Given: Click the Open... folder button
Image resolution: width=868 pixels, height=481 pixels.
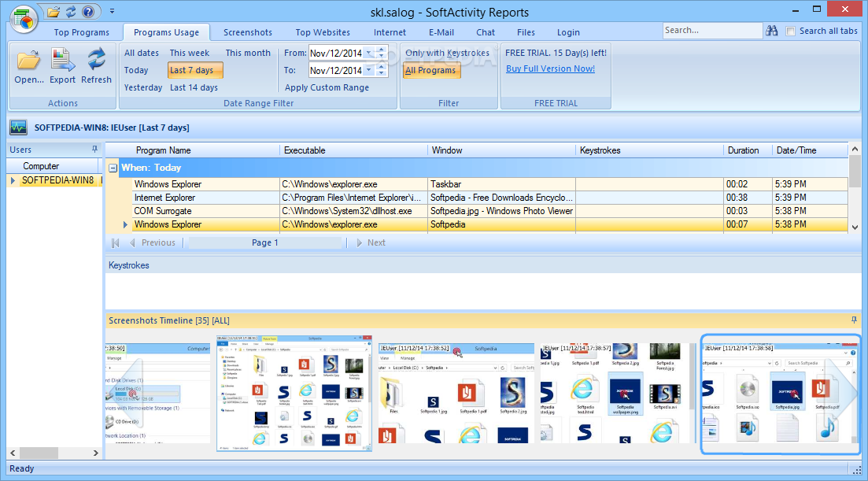Looking at the screenshot, I should (29, 66).
